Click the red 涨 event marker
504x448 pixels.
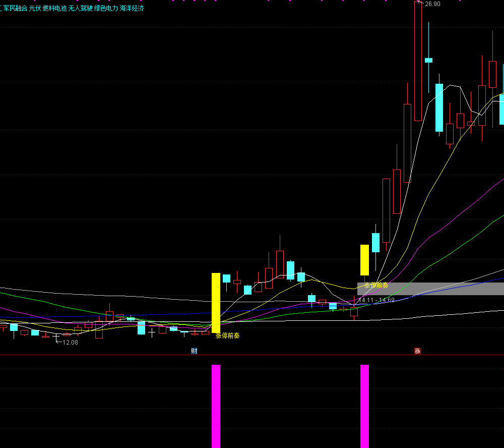pyautogui.click(x=417, y=351)
